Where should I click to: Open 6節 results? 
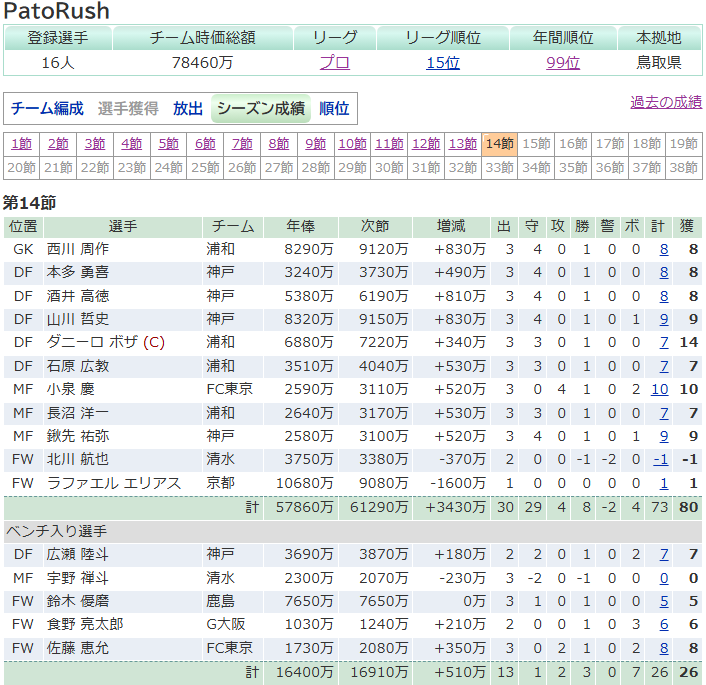pos(205,144)
